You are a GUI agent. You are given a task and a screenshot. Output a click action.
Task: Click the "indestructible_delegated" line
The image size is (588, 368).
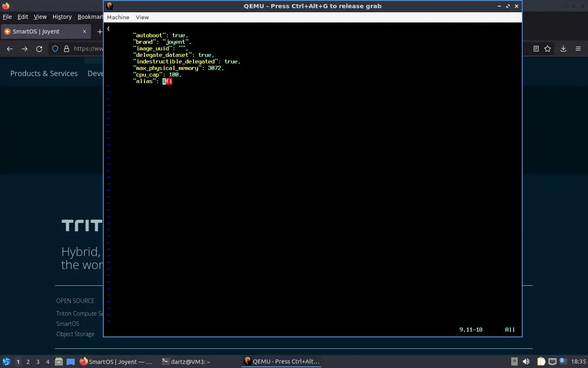(187, 61)
